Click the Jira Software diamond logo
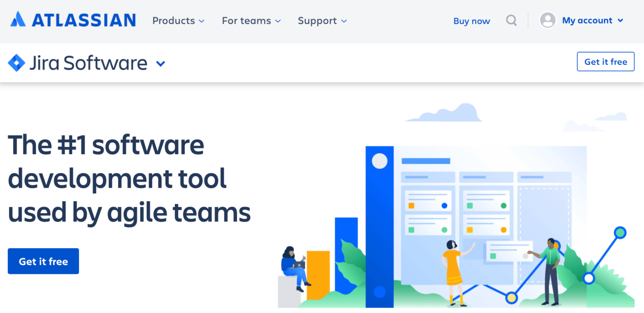644x313 pixels. coord(17,63)
